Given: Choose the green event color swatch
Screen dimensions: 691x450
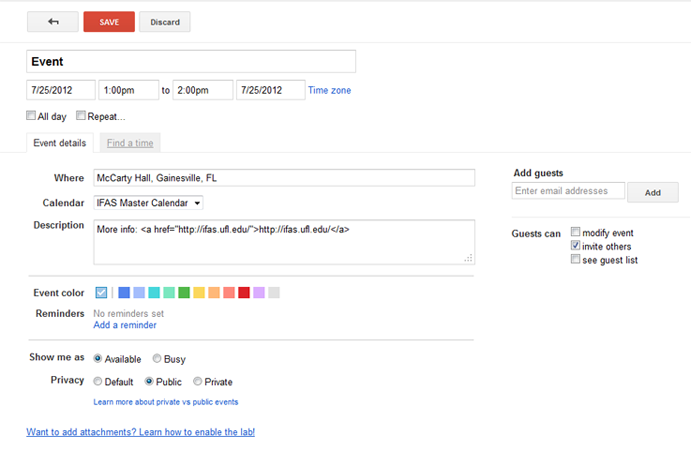Looking at the screenshot, I should point(184,292).
